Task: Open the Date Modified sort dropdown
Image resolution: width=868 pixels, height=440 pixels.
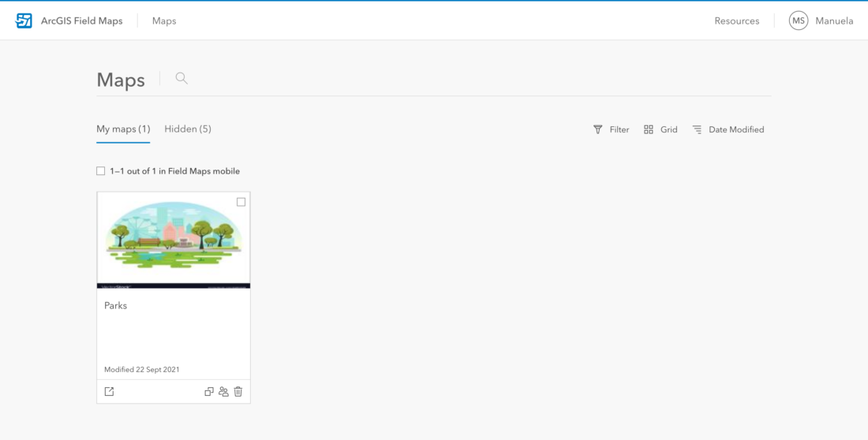Action: point(736,129)
